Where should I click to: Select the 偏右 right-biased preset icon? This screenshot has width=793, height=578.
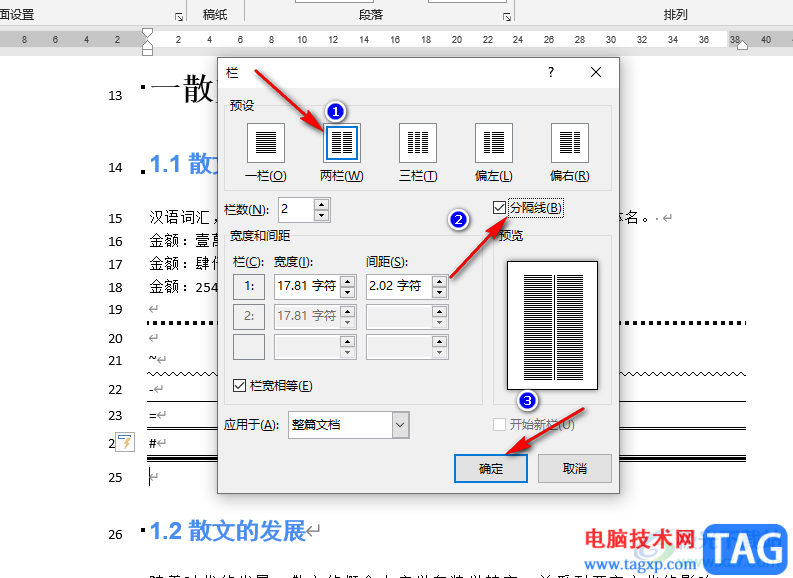(569, 143)
